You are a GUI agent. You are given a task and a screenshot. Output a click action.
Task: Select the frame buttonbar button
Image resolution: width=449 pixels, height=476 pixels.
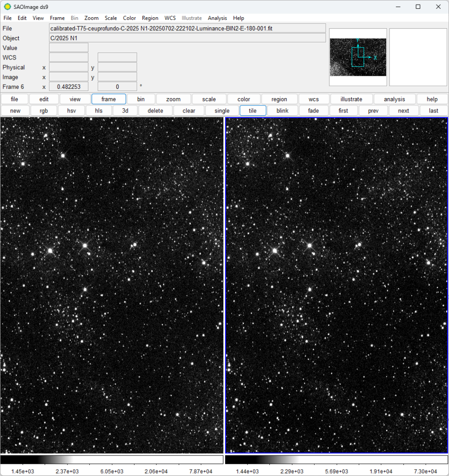[109, 99]
